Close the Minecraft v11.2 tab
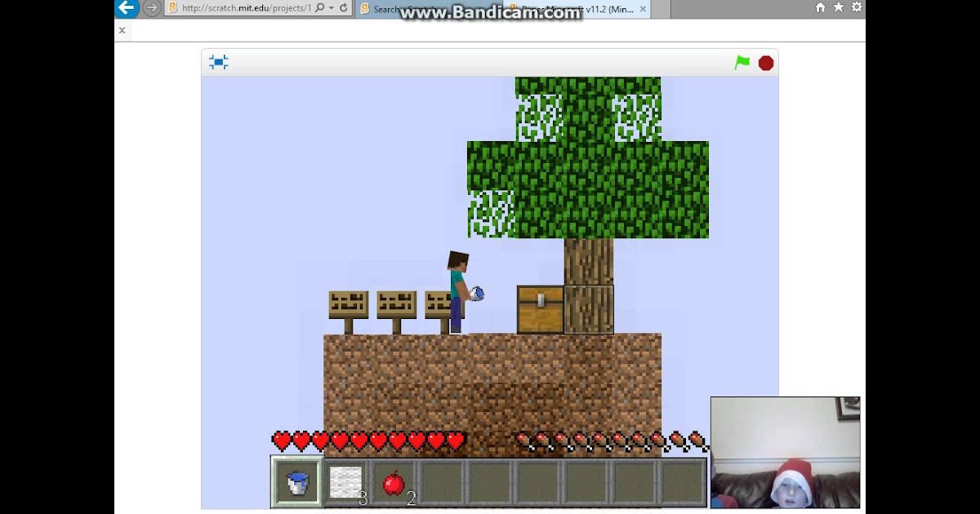Screen dimensions: 980x514 pos(642,9)
